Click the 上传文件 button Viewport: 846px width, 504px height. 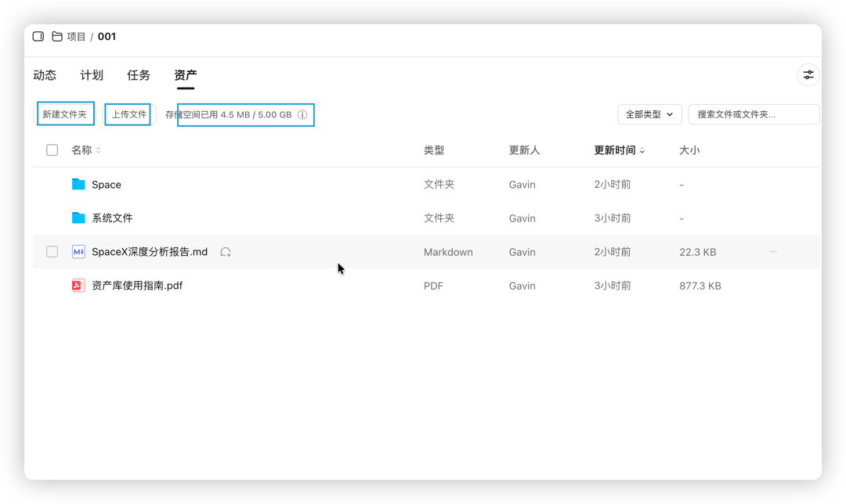click(129, 114)
